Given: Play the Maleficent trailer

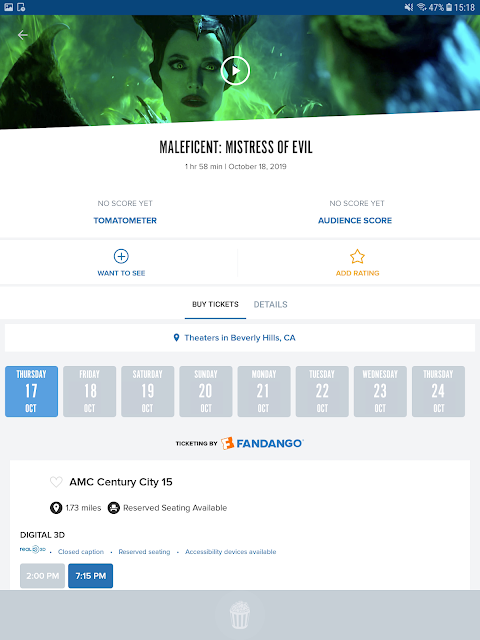Looking at the screenshot, I should tap(235, 71).
